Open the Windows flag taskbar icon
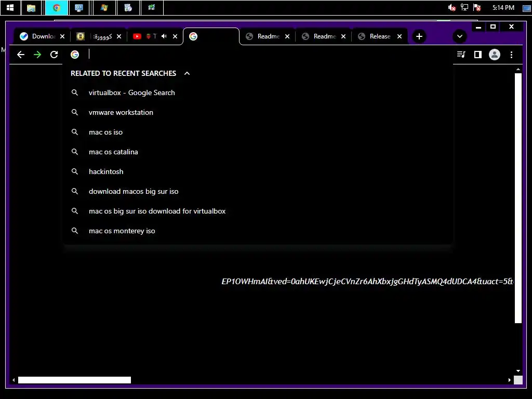This screenshot has width=532, height=399. coord(104,7)
